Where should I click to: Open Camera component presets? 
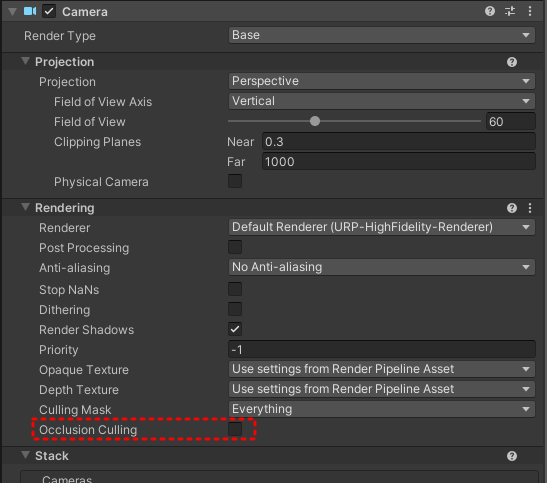510,12
